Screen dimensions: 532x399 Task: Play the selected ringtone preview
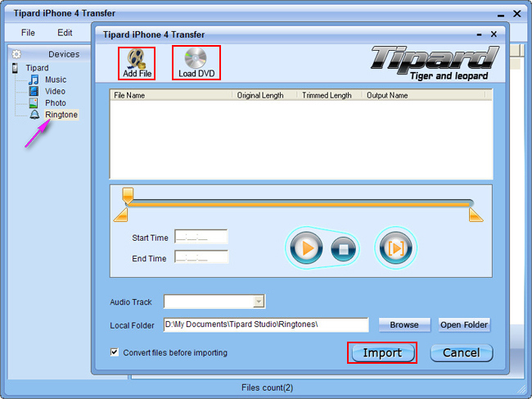point(306,248)
